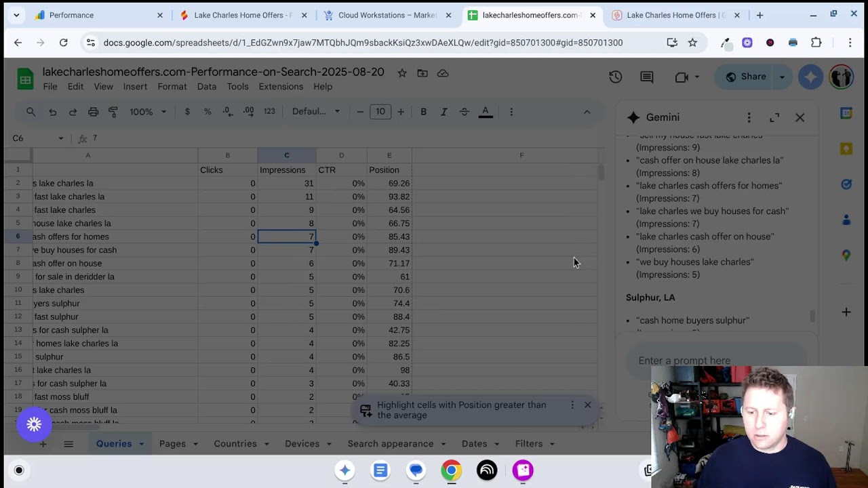The height and width of the screenshot is (488, 868).
Task: Open version history
Action: [615, 77]
